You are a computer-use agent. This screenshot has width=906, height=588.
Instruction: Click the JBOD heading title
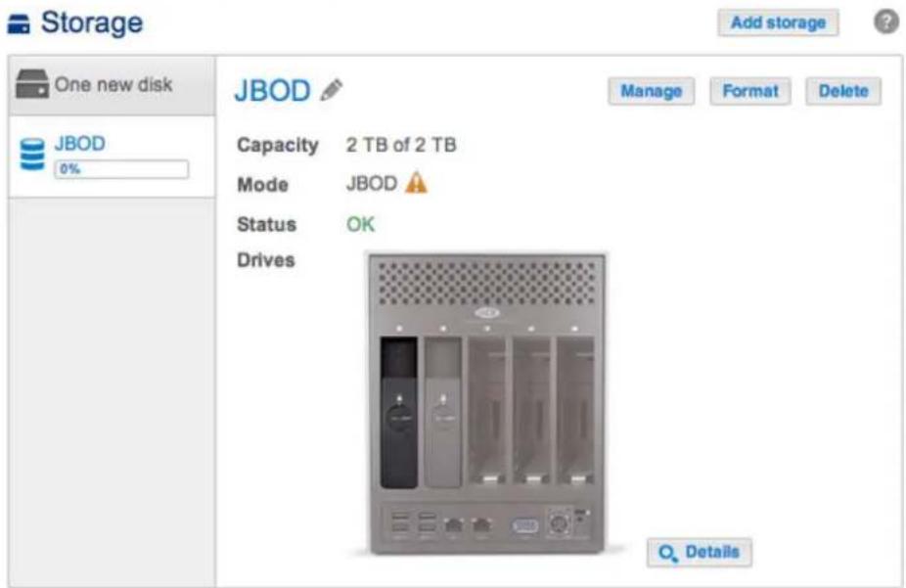(272, 91)
